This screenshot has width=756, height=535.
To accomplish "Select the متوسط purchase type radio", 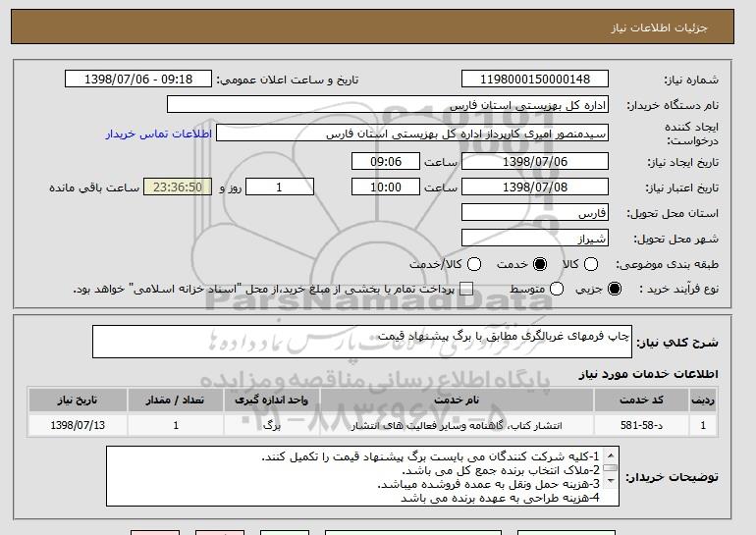I will point(557,289).
